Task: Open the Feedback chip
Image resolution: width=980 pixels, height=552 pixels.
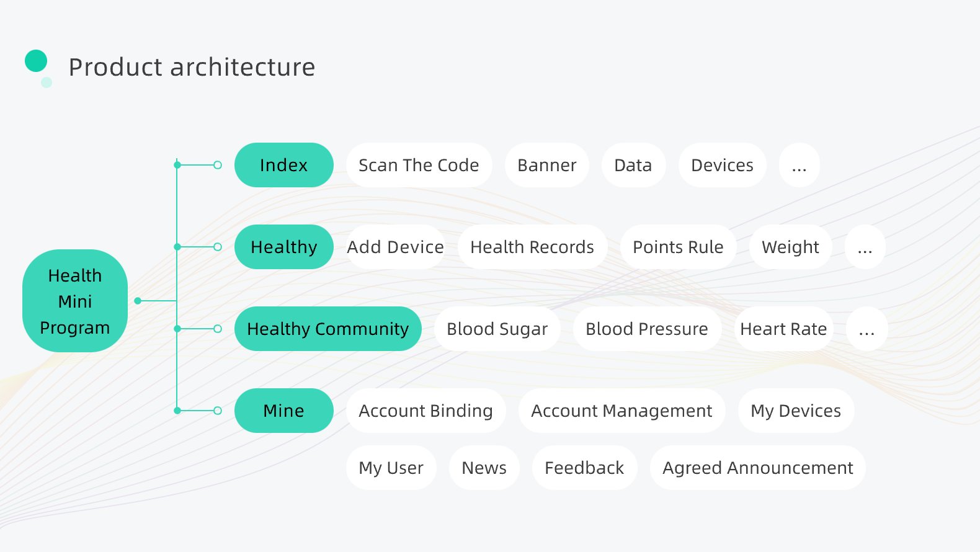Action: (x=584, y=468)
